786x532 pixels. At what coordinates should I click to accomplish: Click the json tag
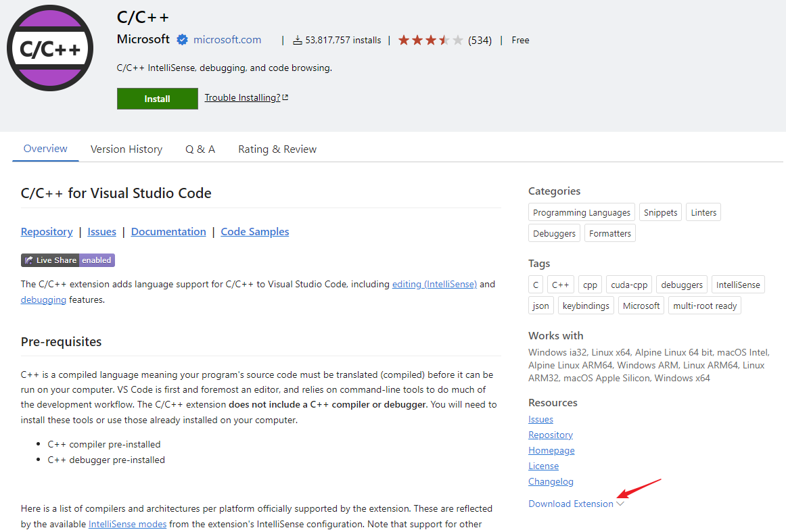(x=541, y=306)
